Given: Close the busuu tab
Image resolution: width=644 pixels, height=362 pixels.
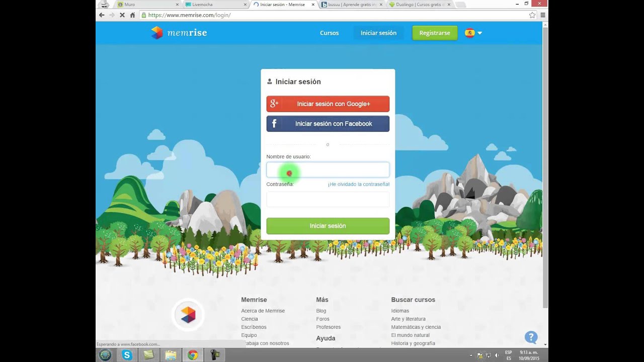Looking at the screenshot, I should [381, 5].
